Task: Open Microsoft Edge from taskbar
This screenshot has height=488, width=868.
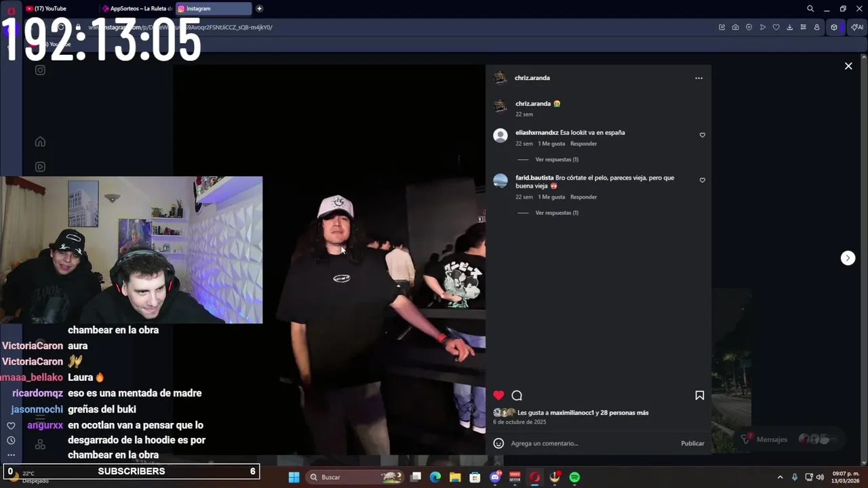Action: point(435,477)
